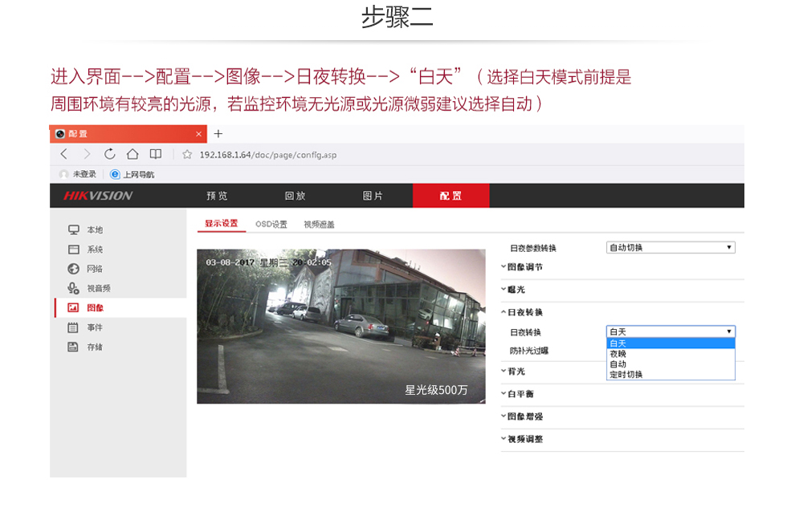Click the 存储 floppy disk icon in sidebar

click(74, 347)
